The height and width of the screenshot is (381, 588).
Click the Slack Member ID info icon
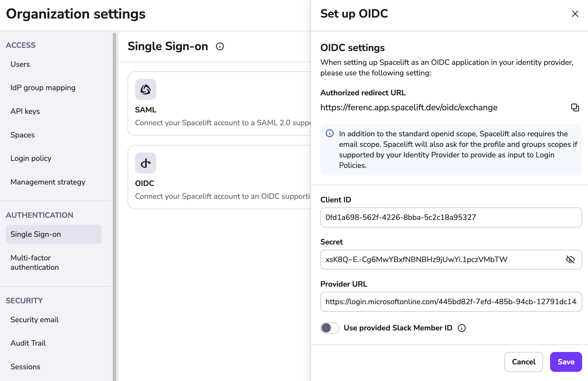pos(462,328)
